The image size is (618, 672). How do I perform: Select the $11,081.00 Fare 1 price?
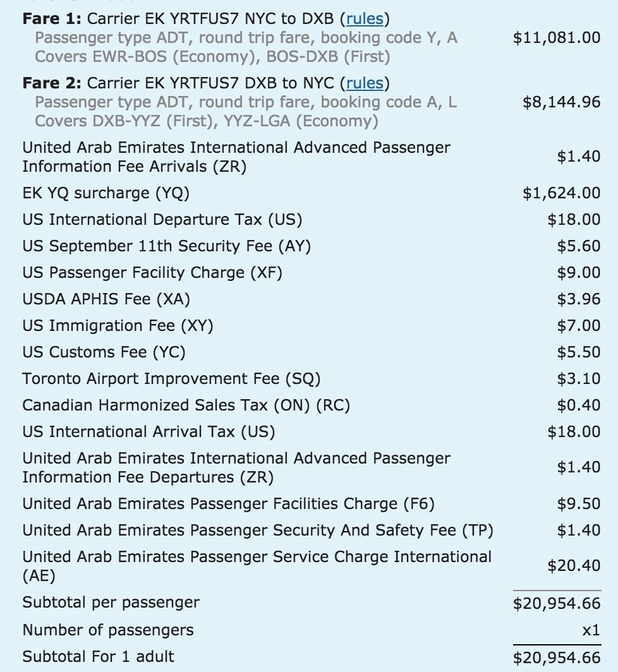pos(557,38)
